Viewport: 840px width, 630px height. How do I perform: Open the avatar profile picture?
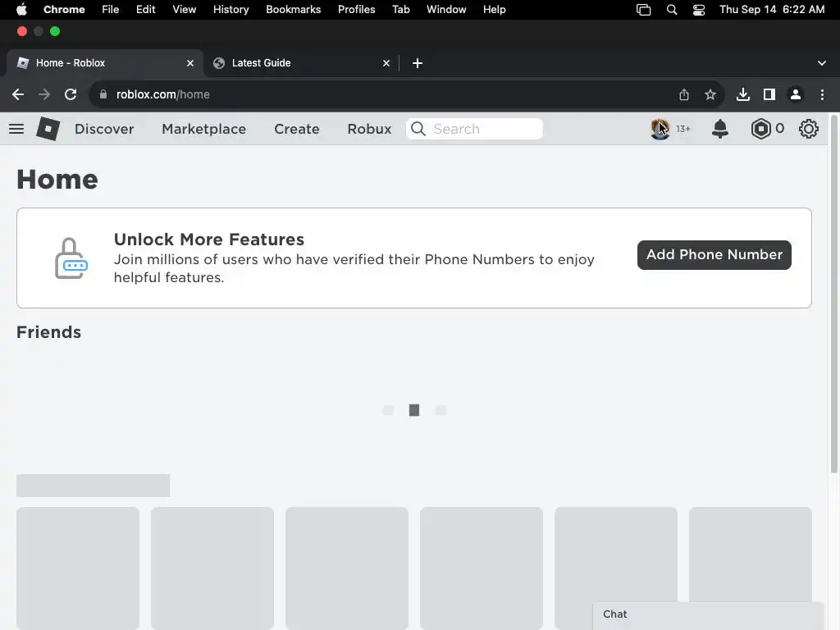click(660, 129)
